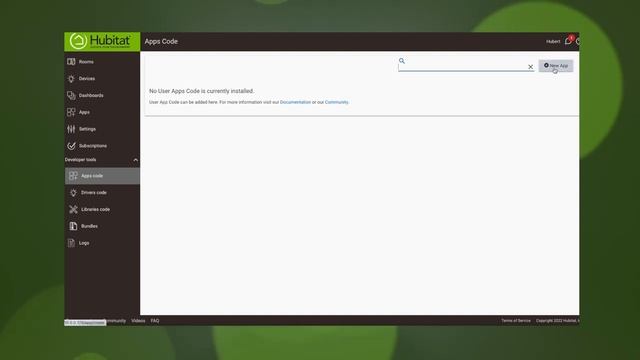The width and height of the screenshot is (640, 360).
Task: Open Rooms icon in sidebar
Action: coord(71,62)
